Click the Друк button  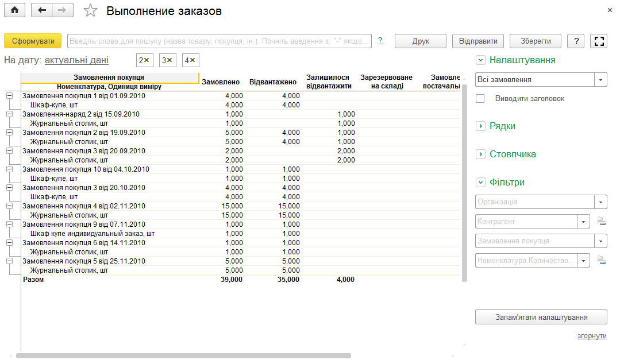tap(421, 41)
